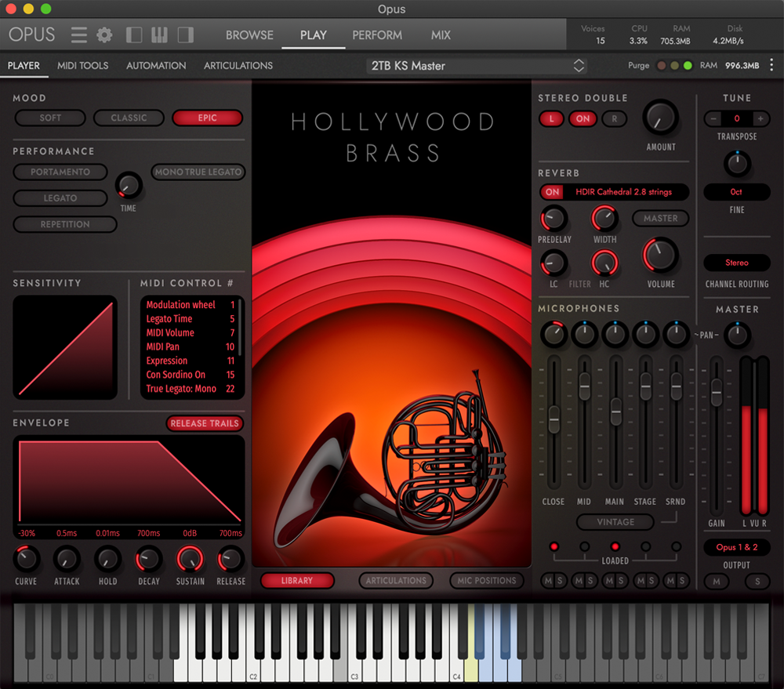The image size is (784, 689).
Task: Select the SOFT mood button
Action: point(50,118)
